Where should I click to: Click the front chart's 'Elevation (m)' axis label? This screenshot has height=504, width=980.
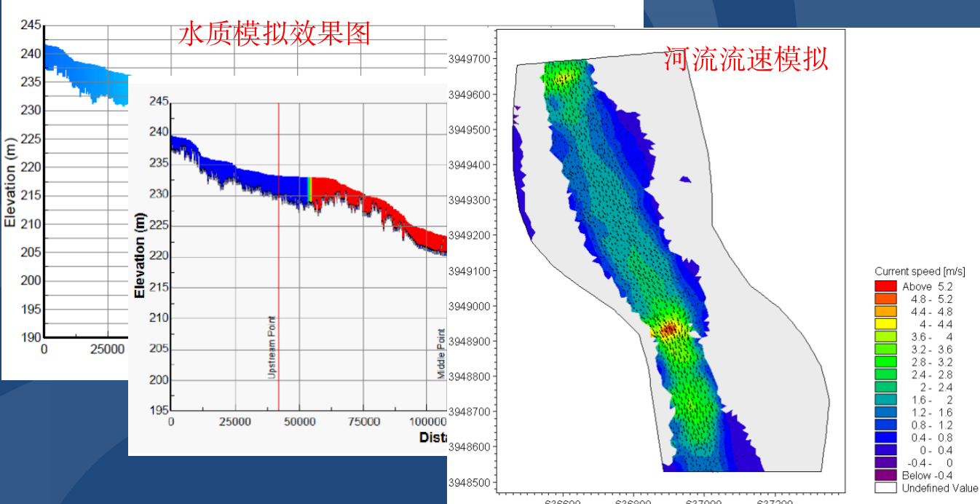pyautogui.click(x=141, y=254)
